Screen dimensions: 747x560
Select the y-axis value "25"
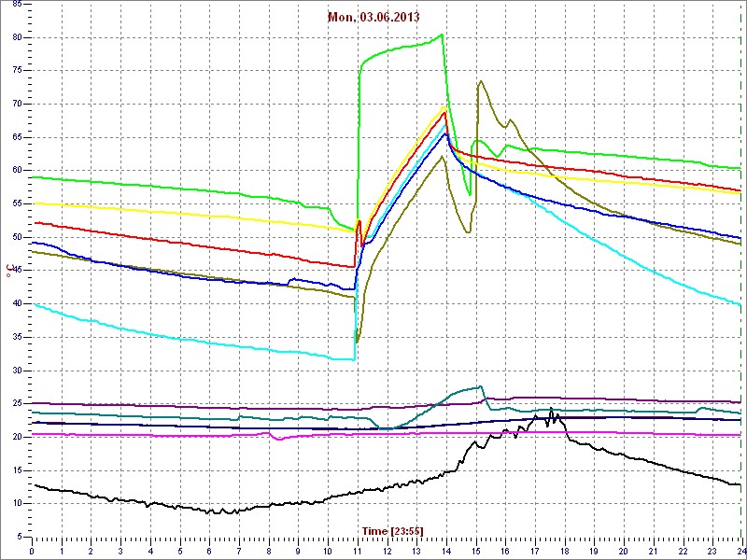click(17, 404)
